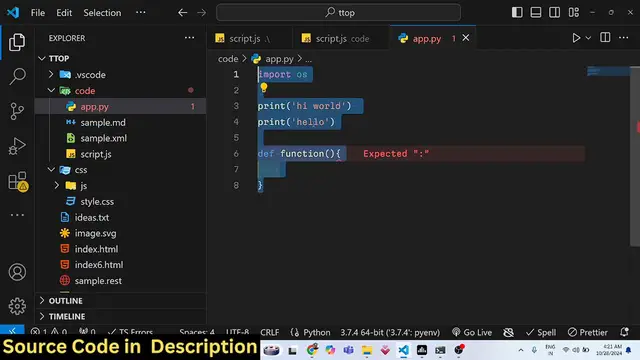This screenshot has width=640, height=360.
Task: Run the Python file
Action: pyautogui.click(x=576, y=38)
